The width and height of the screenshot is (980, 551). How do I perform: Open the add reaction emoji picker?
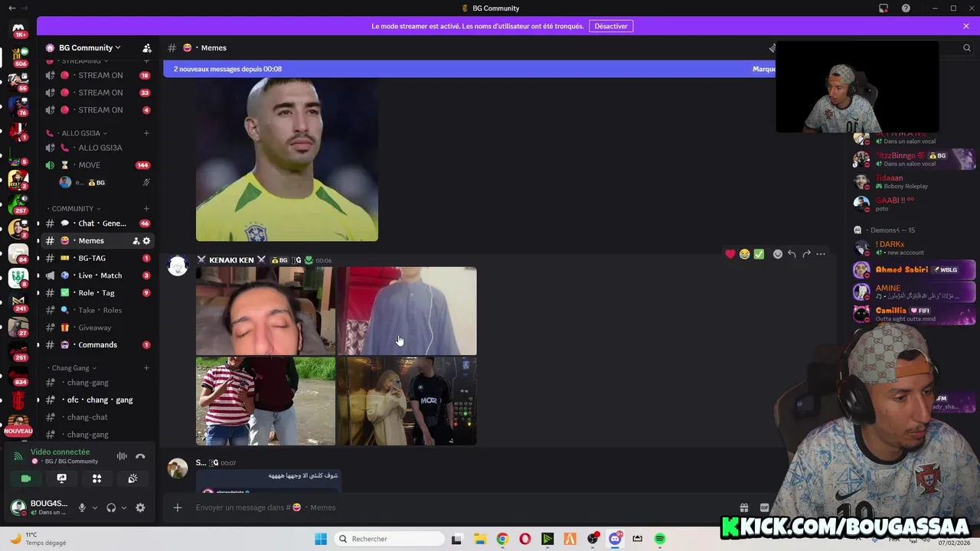pos(778,254)
